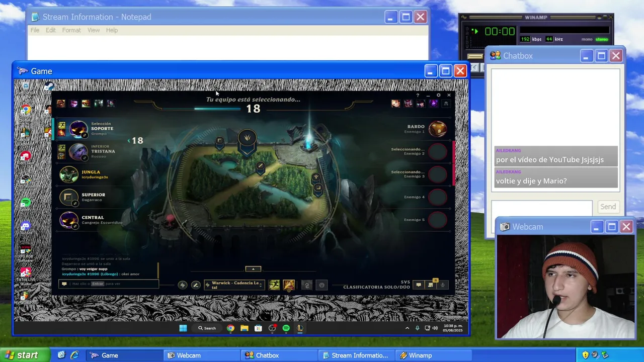644x362 pixels.
Task: Open Windows Start in the streamed taskbar
Action: pos(183,328)
